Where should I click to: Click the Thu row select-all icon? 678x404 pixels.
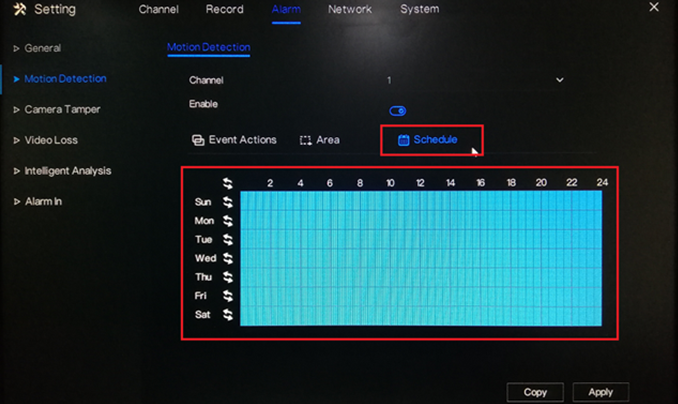tap(227, 277)
